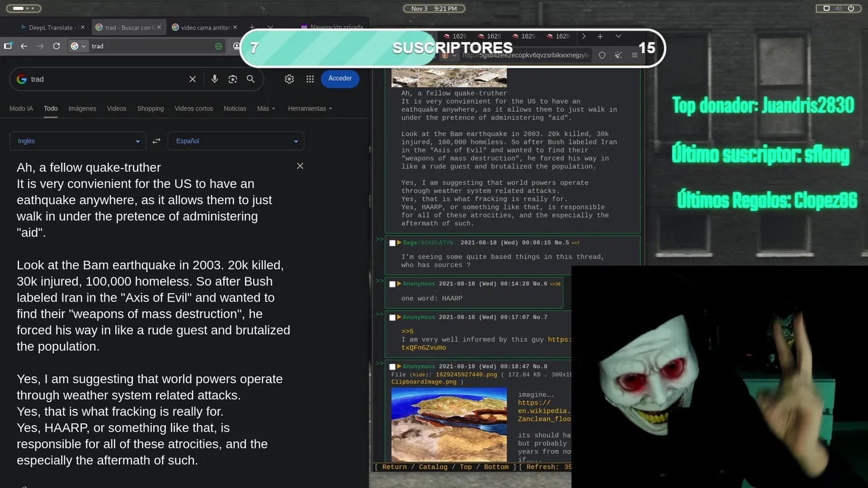868x488 pixels.
Task: Select the Imágenes search tab
Action: [x=82, y=108]
